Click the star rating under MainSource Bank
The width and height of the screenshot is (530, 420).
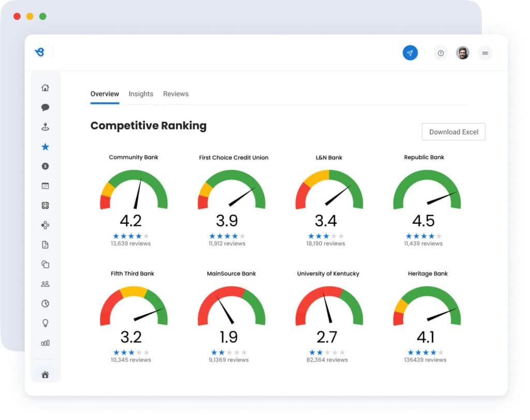(x=229, y=352)
